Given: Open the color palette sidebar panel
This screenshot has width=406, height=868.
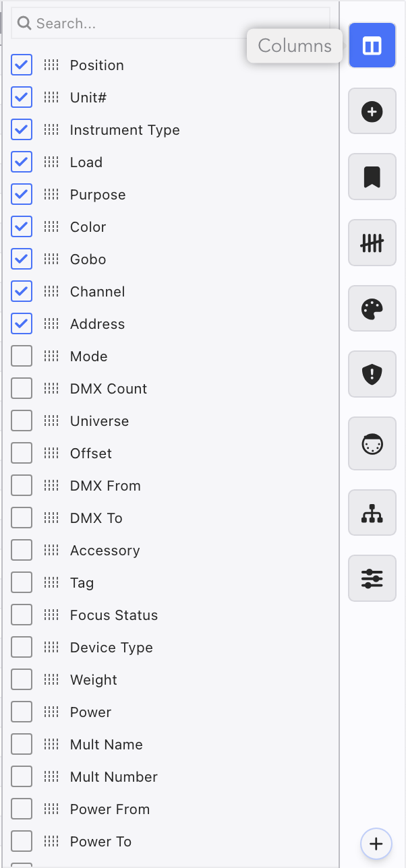Looking at the screenshot, I should pos(372,309).
